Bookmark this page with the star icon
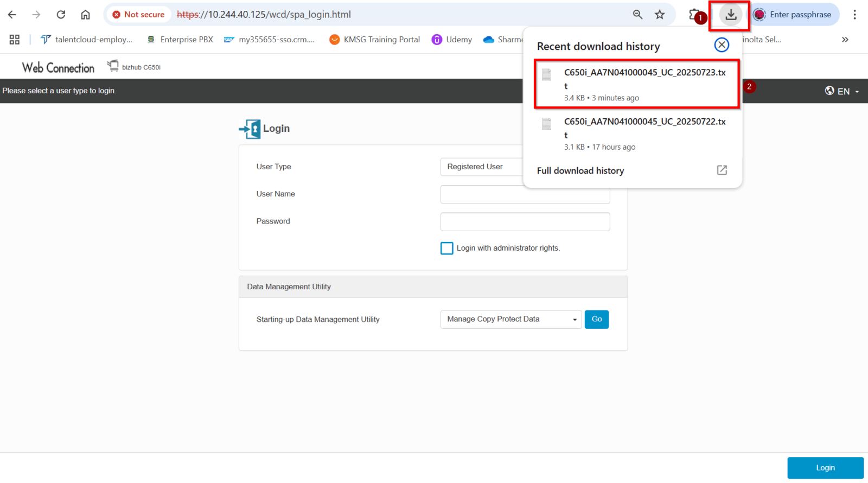This screenshot has width=868, height=483. point(660,15)
